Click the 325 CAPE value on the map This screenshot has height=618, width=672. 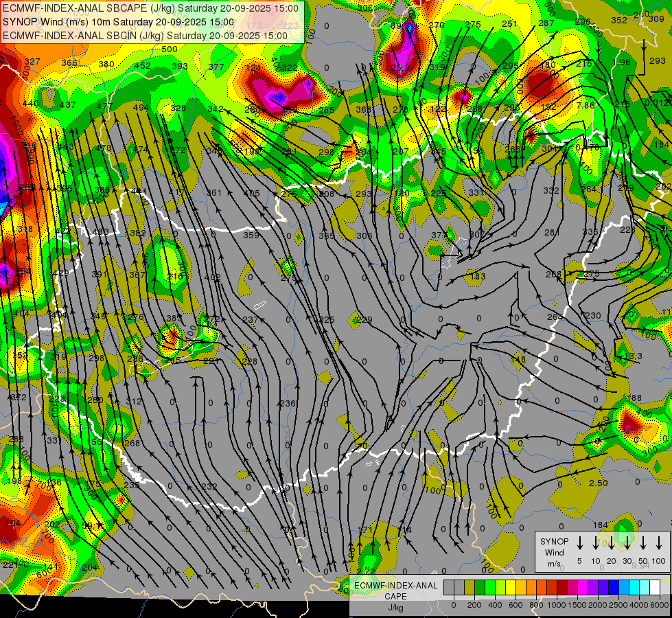pos(327,319)
